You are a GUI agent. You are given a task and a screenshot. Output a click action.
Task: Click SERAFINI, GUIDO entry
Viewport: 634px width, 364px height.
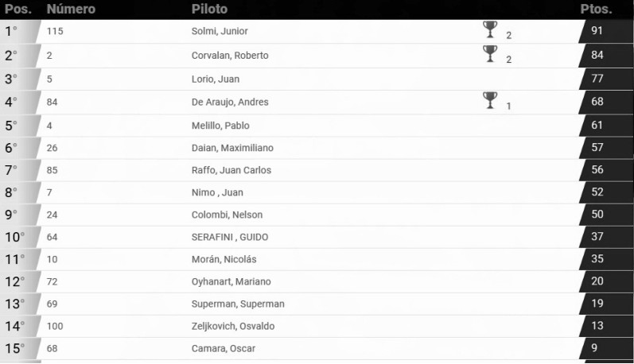(x=231, y=237)
